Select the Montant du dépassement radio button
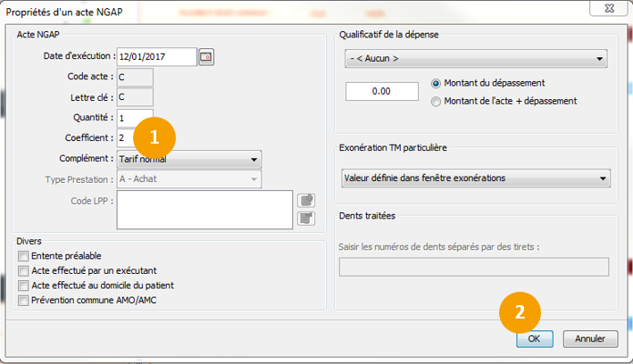Screen dimensions: 633x364 click(436, 83)
